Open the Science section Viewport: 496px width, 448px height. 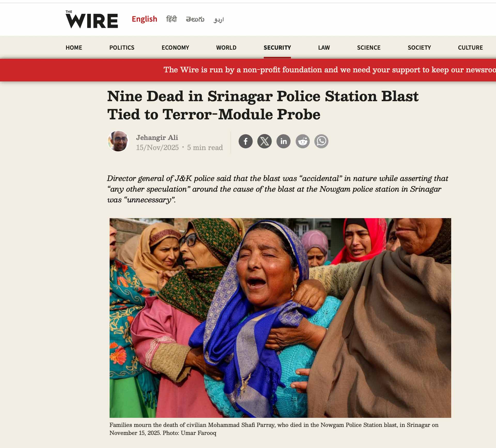369,48
